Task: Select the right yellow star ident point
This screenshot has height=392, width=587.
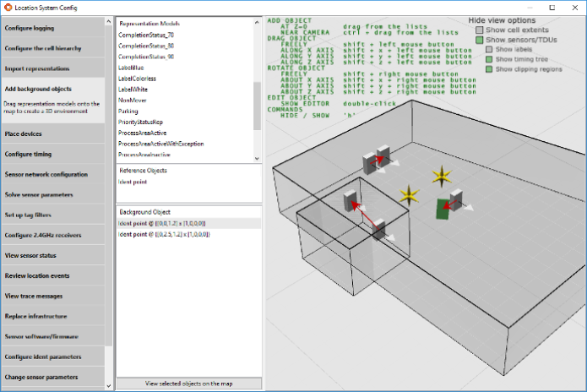Action: 442,176
